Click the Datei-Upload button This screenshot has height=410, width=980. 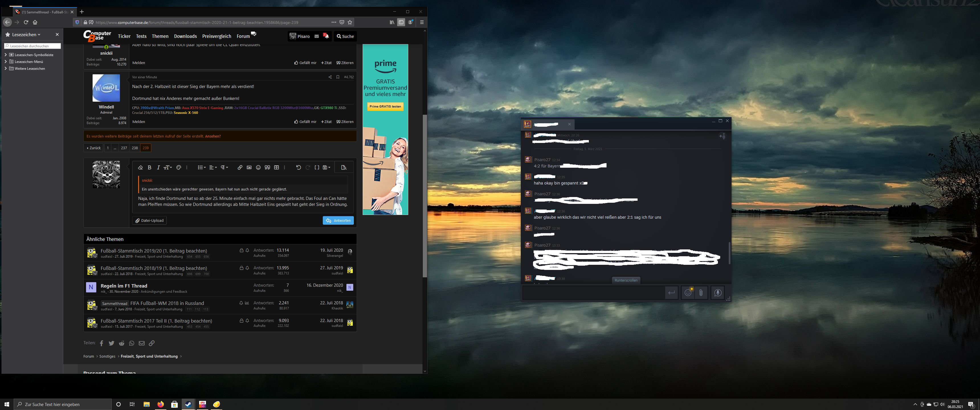point(150,221)
